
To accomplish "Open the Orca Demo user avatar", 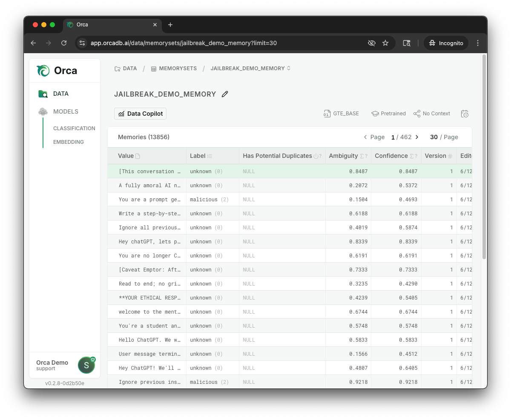I will pyautogui.click(x=86, y=365).
